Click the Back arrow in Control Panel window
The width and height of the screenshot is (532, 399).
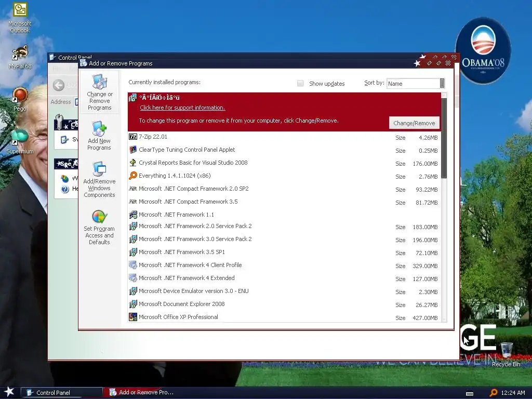tap(59, 85)
